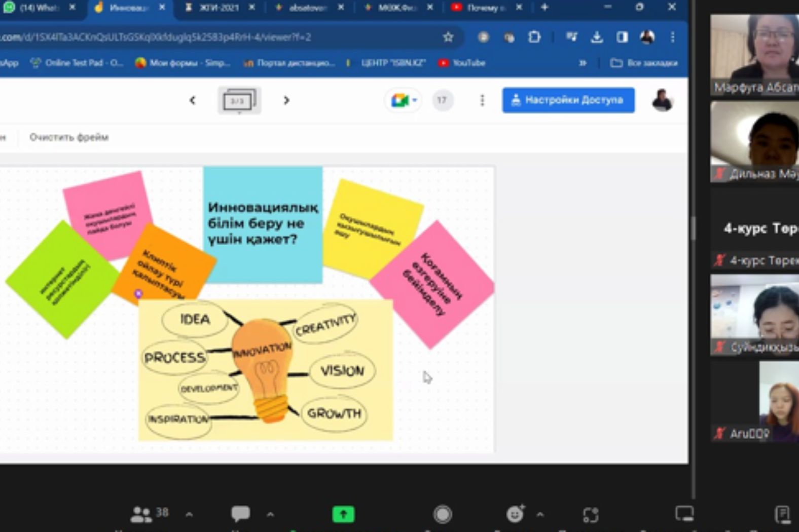Screen dimensions: 799x532
Task: Click Очистить фрейм
Action: click(69, 137)
